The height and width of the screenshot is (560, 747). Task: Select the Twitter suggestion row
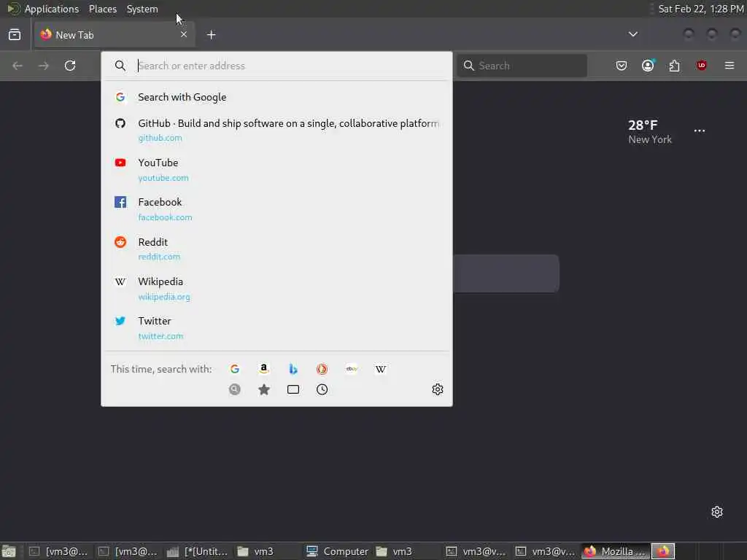[x=276, y=328]
